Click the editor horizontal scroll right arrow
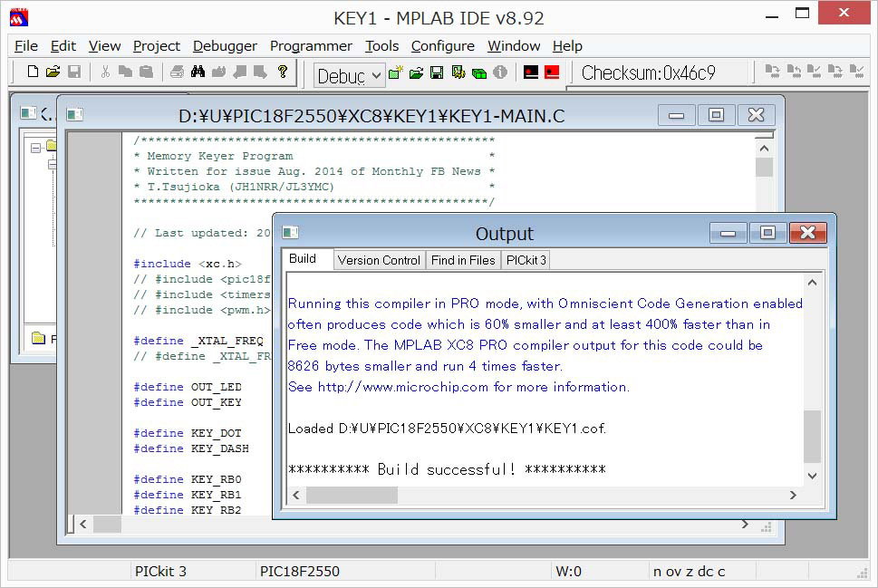Screen dimensions: 878x588 pos(745,525)
